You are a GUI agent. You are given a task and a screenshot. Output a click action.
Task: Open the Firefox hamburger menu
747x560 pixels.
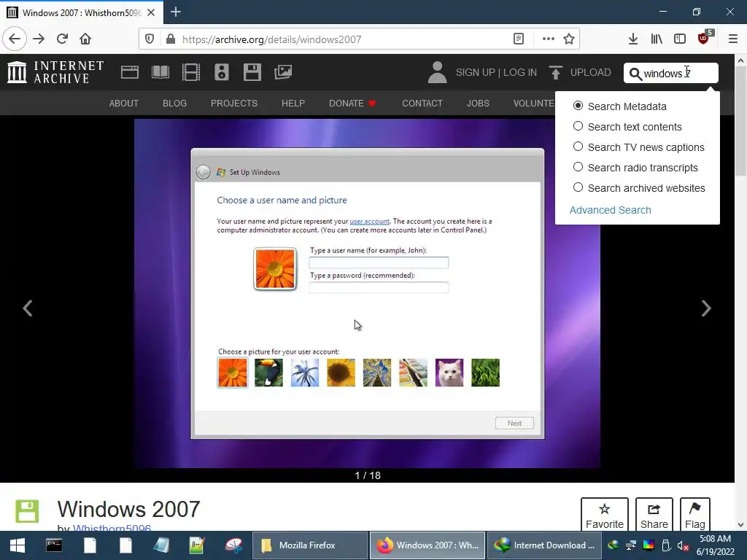[733, 39]
